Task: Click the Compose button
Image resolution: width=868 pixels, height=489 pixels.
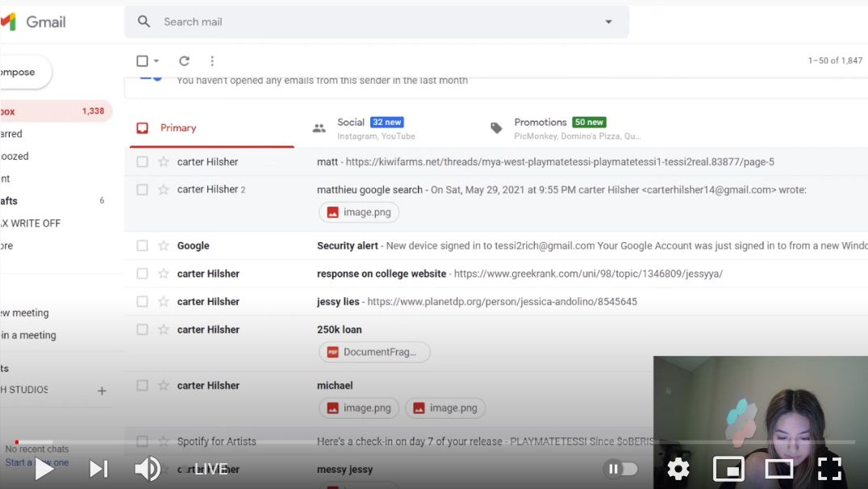Action: coord(25,72)
